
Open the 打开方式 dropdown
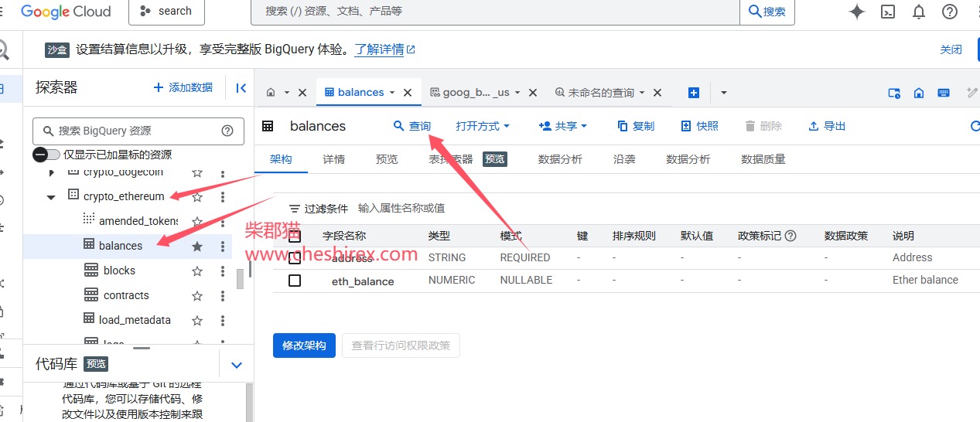pos(483,126)
